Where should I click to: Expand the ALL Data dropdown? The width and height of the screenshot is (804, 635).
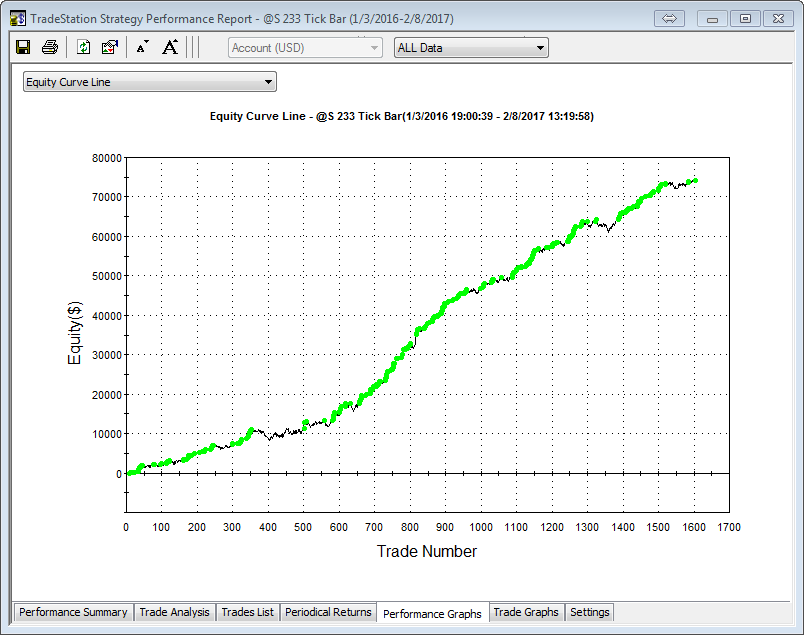471,48
